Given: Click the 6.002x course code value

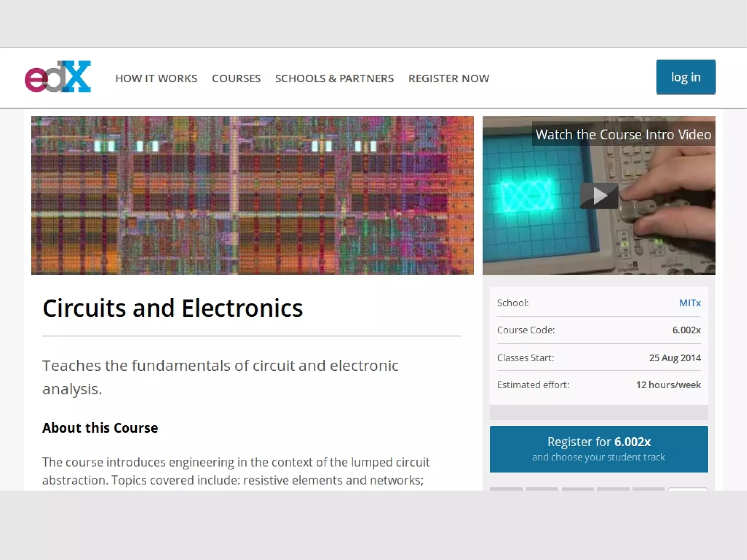Looking at the screenshot, I should [686, 330].
